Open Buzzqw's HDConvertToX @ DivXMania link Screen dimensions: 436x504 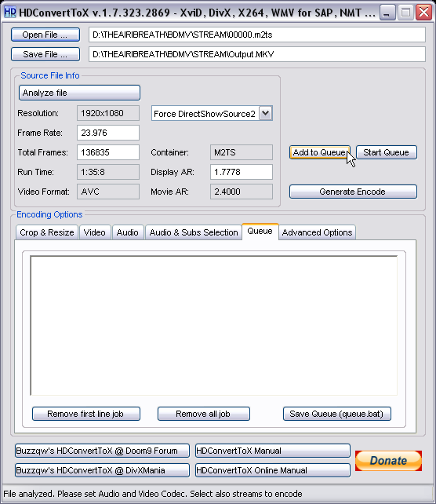pyautogui.click(x=102, y=470)
